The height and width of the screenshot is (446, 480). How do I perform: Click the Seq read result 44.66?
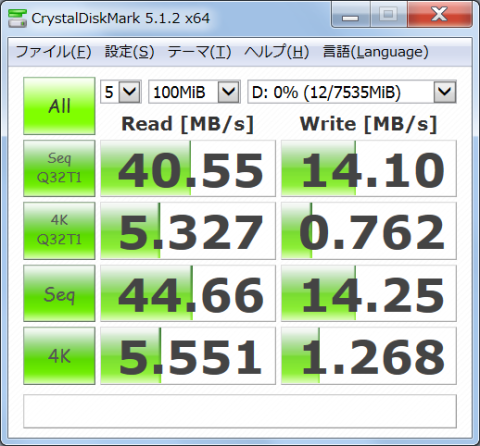[188, 293]
